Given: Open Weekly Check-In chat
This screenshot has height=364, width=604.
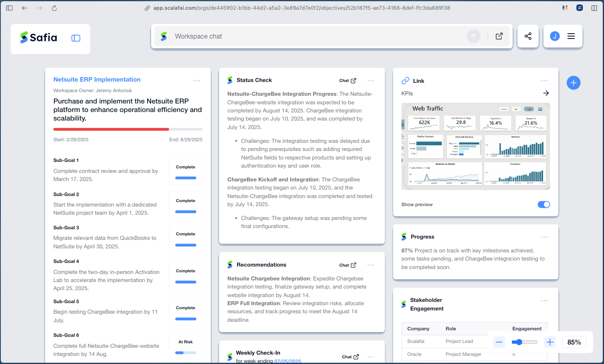Looking at the screenshot, I should (x=351, y=357).
